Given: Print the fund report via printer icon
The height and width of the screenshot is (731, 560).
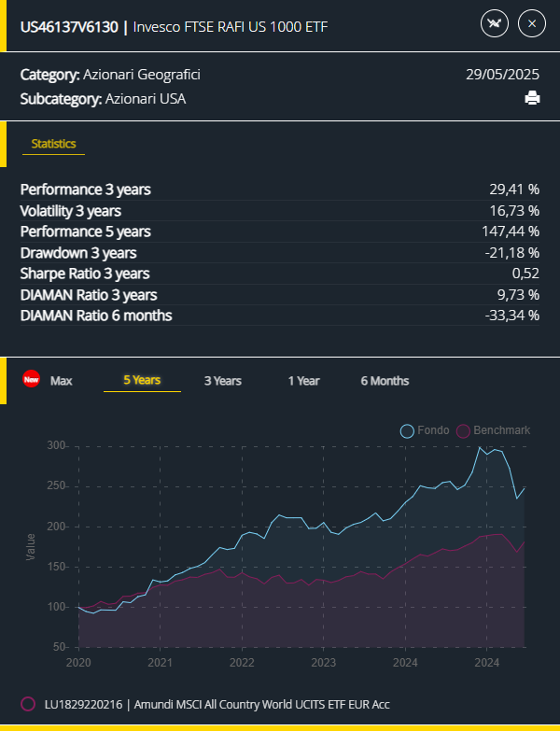Looking at the screenshot, I should (x=532, y=98).
